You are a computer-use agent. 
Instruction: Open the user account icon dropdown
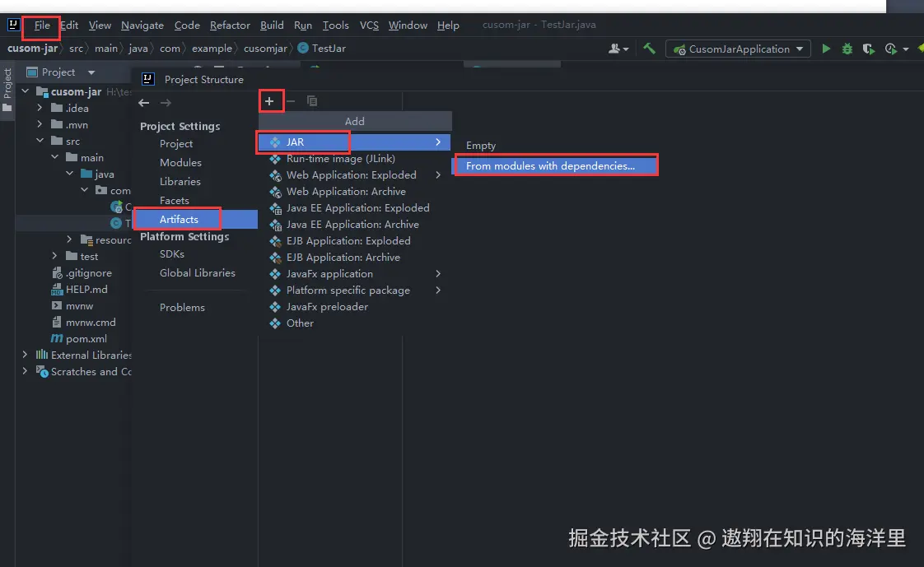(x=618, y=49)
